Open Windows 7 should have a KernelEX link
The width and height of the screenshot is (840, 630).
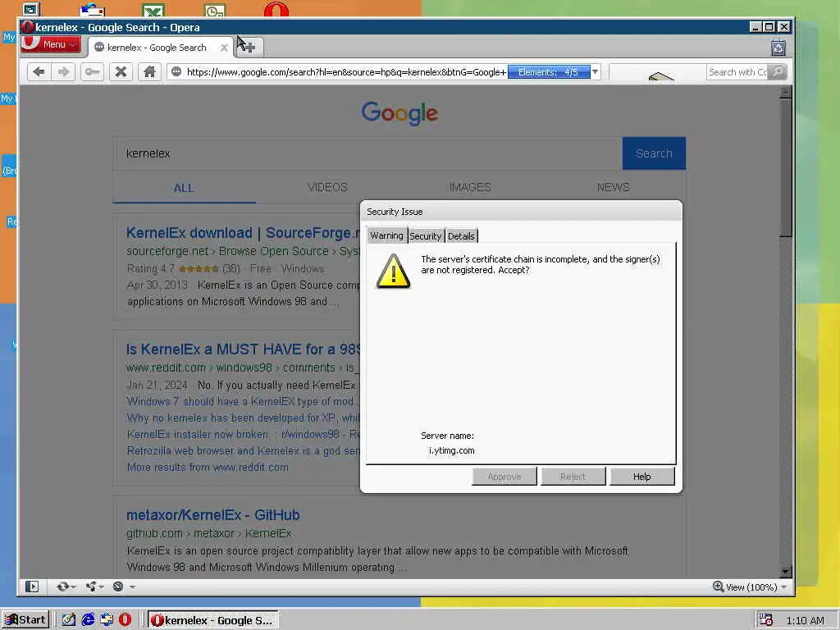[x=243, y=401]
